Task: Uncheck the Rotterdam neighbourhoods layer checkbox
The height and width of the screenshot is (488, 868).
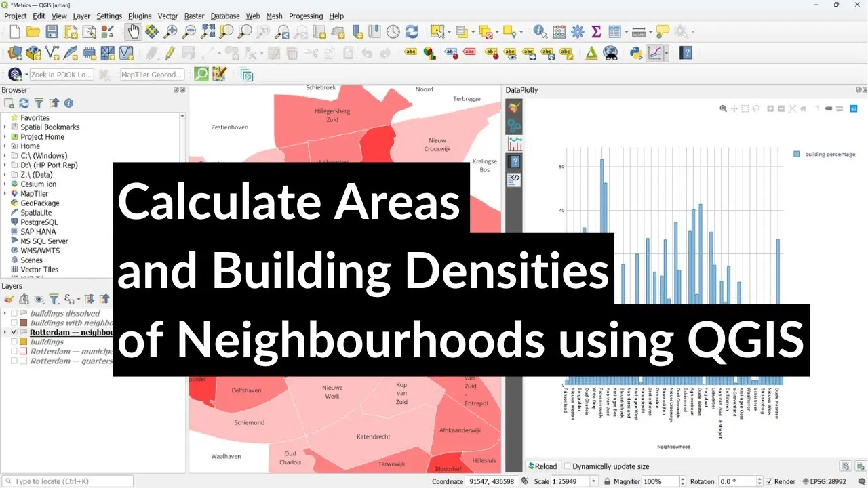Action: (x=14, y=333)
